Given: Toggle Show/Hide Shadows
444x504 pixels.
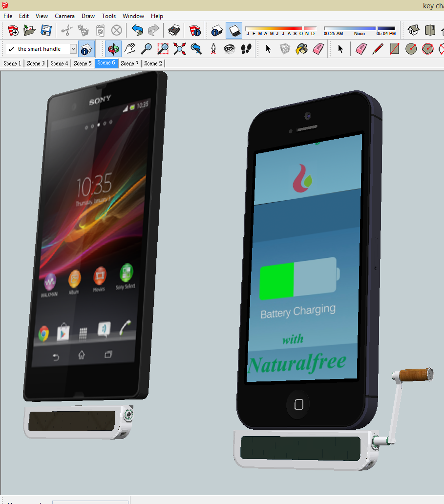Looking at the screenshot, I should [234, 31].
